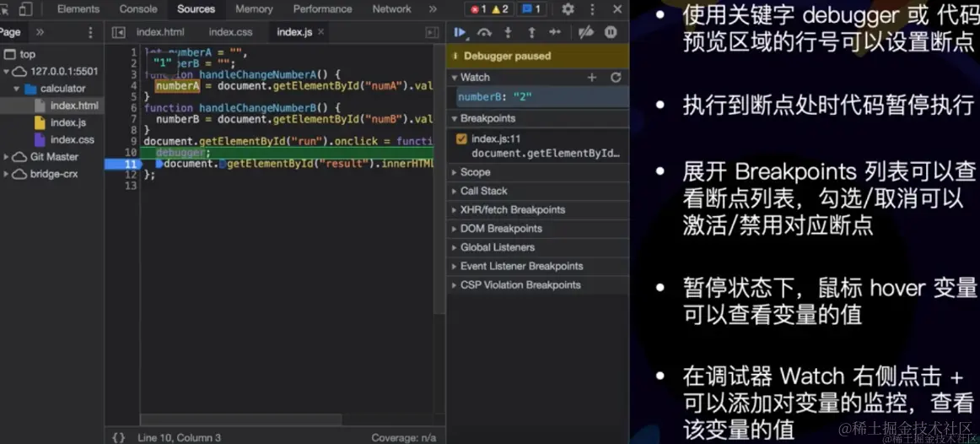This screenshot has height=444, width=980.
Task: Click the pretty print braces icon
Action: (x=119, y=437)
